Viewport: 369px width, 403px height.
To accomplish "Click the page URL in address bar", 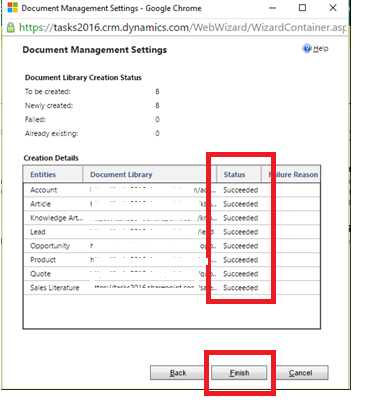I will click(x=182, y=27).
